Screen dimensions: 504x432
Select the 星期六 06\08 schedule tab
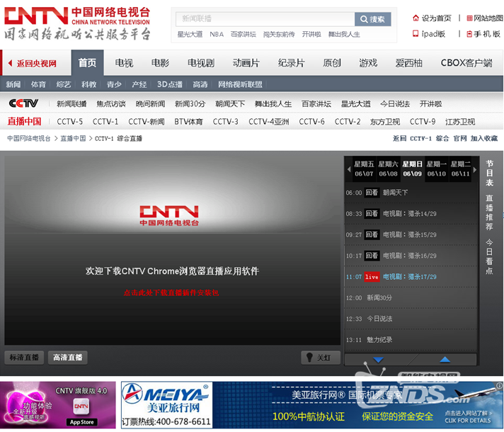coord(388,169)
